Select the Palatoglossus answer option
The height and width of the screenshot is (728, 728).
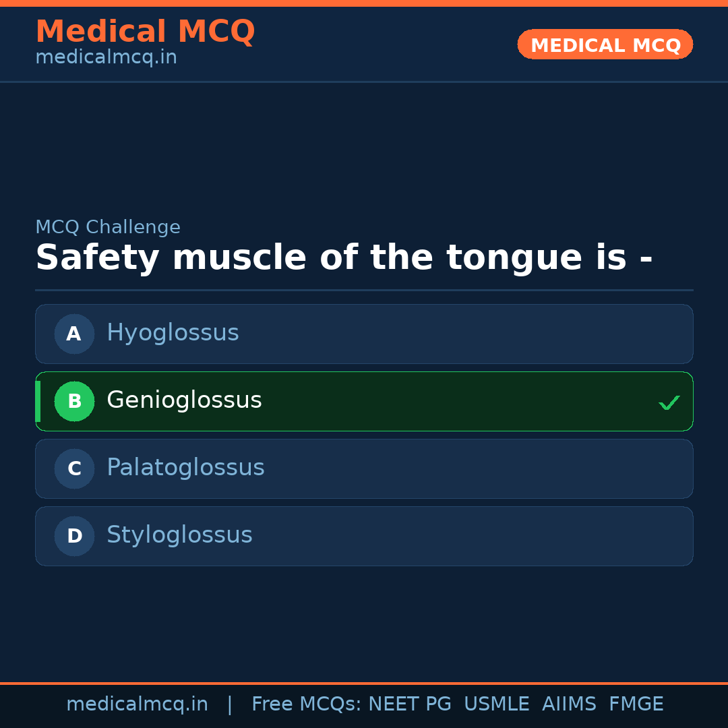coord(364,468)
